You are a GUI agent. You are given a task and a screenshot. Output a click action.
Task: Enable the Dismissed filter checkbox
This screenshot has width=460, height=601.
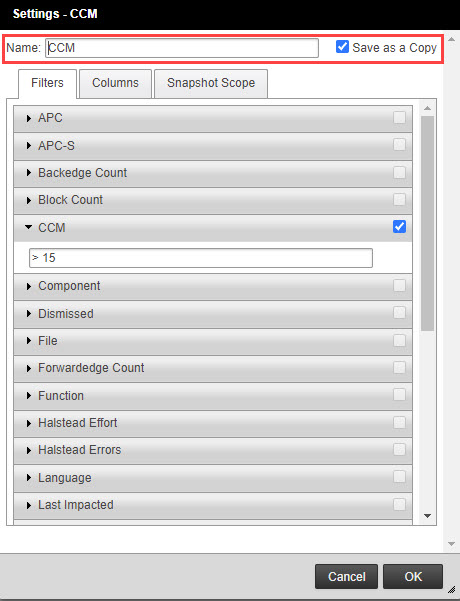point(399,313)
